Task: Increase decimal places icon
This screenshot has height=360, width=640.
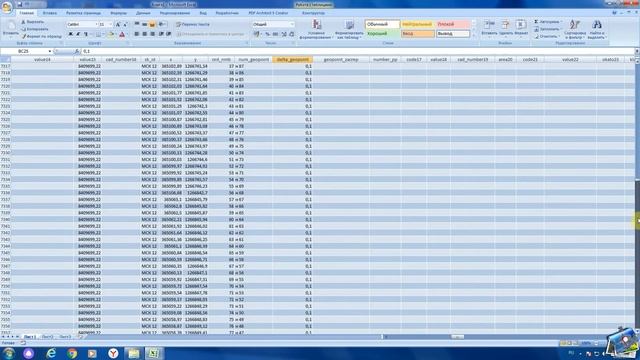Action: click(284, 34)
